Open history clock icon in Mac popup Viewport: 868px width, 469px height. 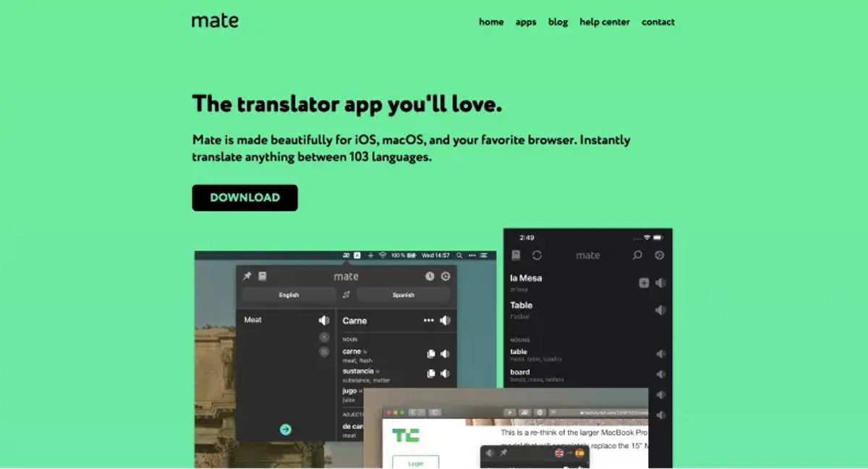(430, 276)
